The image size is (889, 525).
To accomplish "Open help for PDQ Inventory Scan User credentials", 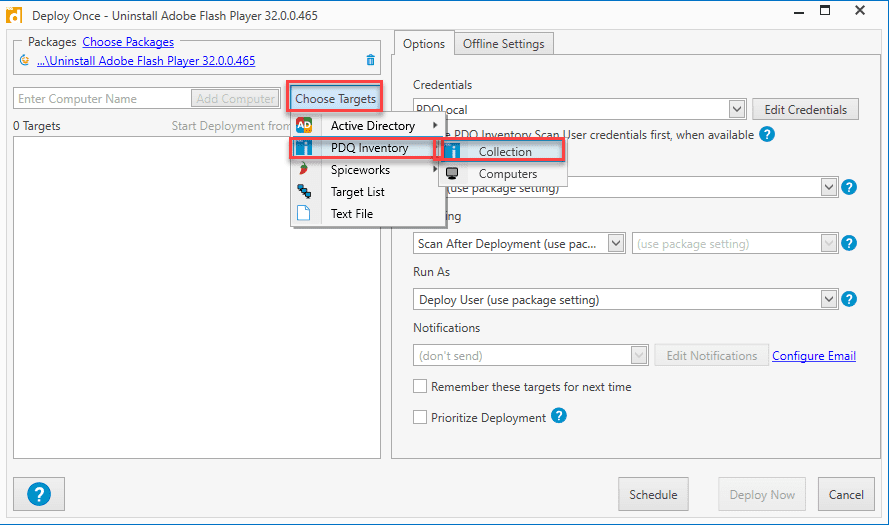I will pyautogui.click(x=767, y=134).
